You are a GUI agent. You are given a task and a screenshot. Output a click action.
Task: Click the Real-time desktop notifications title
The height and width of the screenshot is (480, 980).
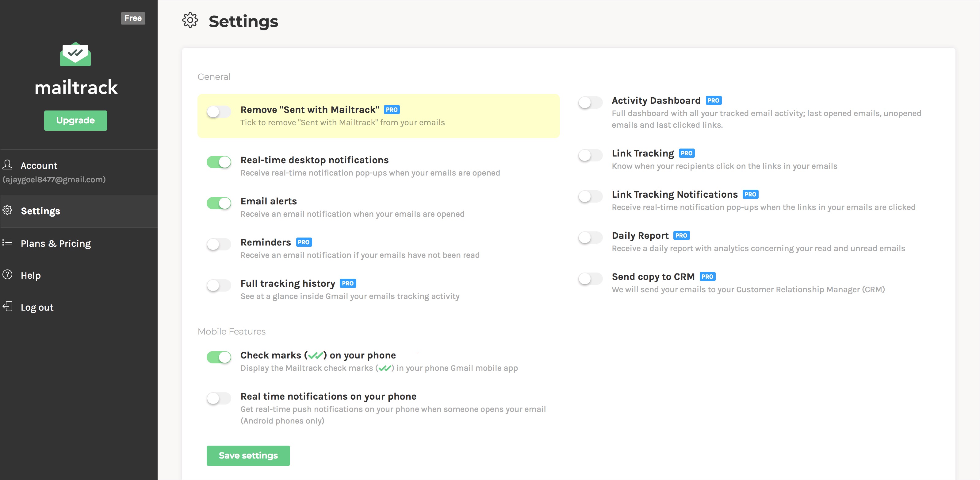click(x=314, y=160)
